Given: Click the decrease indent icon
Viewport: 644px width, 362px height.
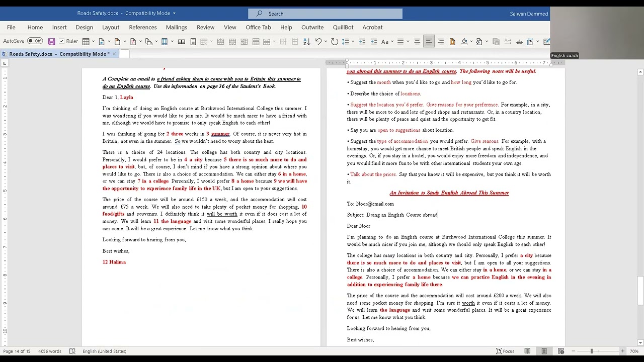Looking at the screenshot, I should click(x=362, y=41).
